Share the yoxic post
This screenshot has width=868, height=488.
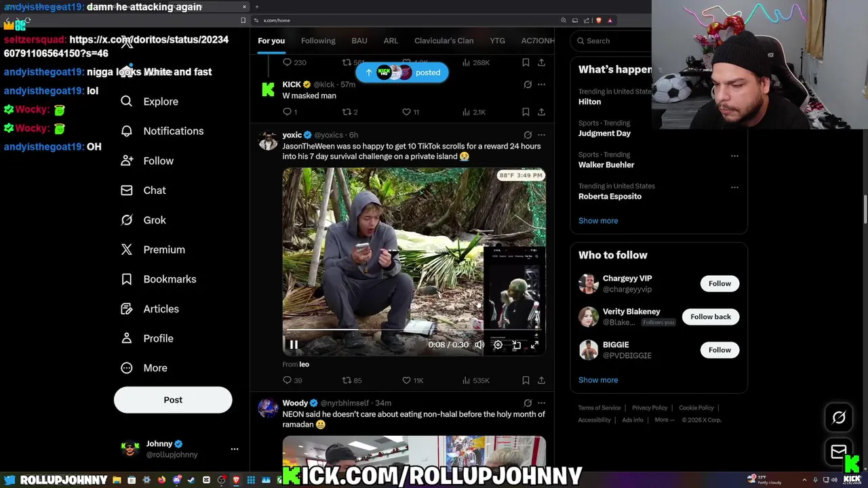tap(541, 380)
